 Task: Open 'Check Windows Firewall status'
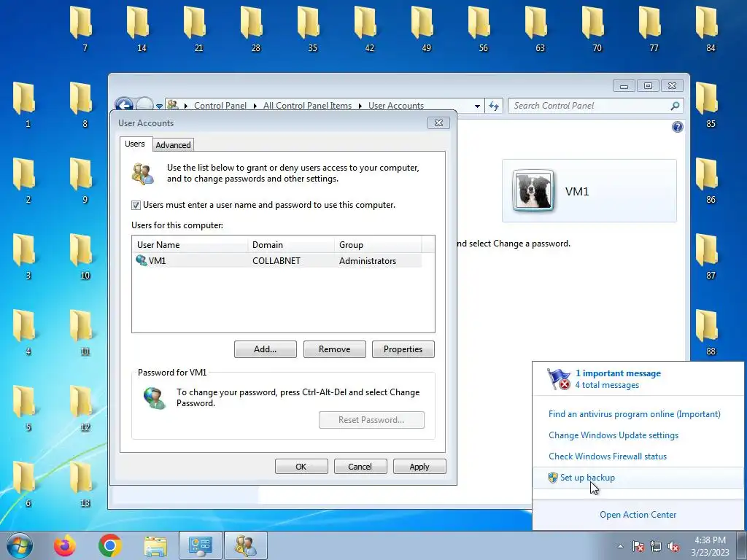pyautogui.click(x=608, y=456)
